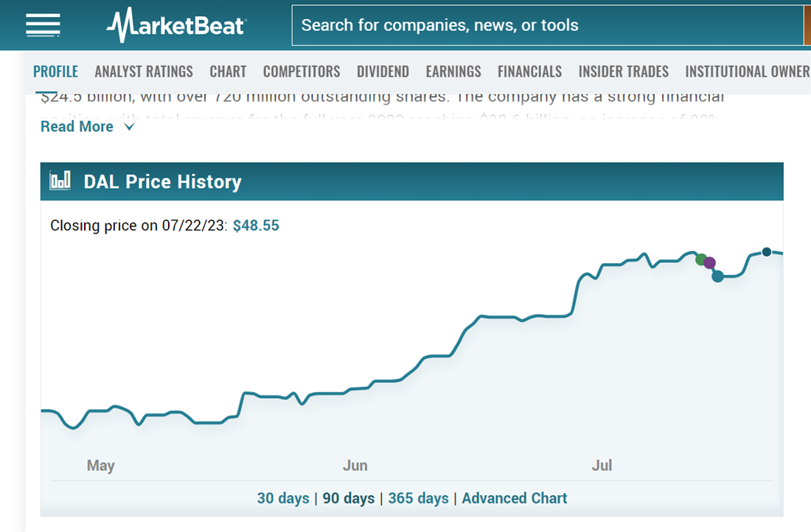The image size is (811, 532).
Task: Click the MarketBeat logo
Action: (175, 25)
